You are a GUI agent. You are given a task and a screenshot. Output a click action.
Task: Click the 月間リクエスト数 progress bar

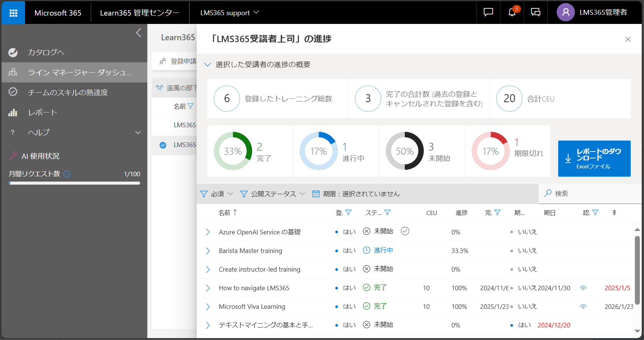(x=74, y=183)
